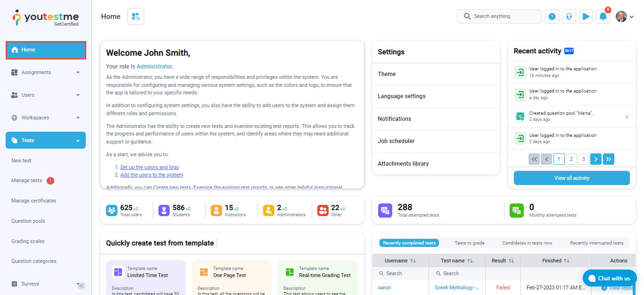Sort table by Finished column
Screen dimensions: 644x295
click(567, 261)
